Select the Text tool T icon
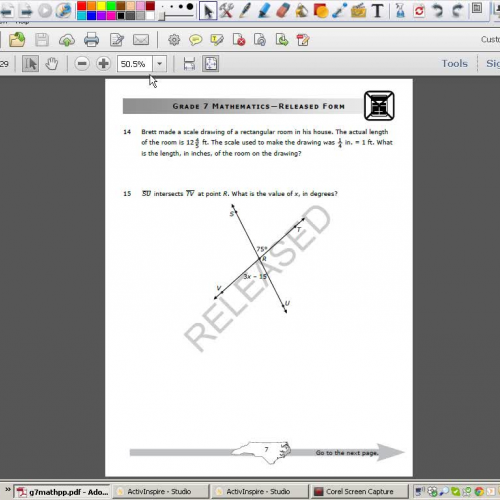This screenshot has width=500, height=500. (x=378, y=11)
